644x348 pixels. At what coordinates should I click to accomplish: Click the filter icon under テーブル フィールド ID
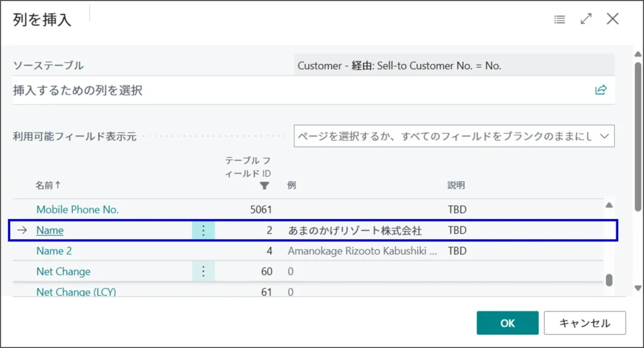[265, 186]
